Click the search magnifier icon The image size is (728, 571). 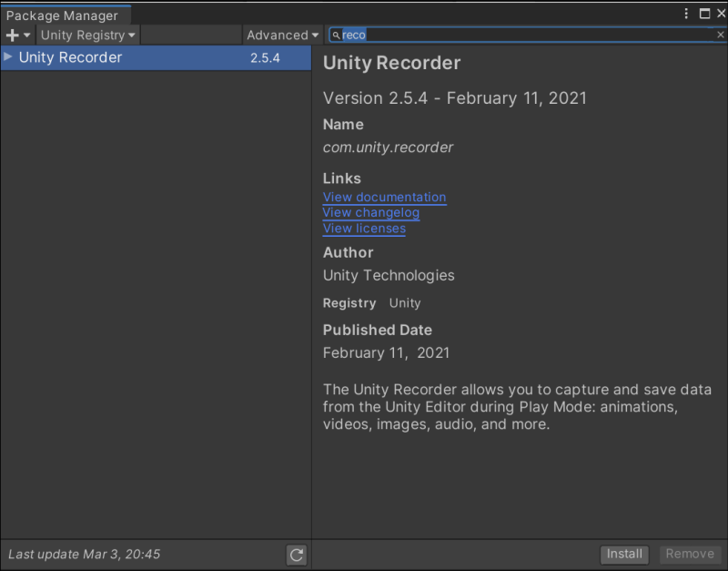(336, 35)
